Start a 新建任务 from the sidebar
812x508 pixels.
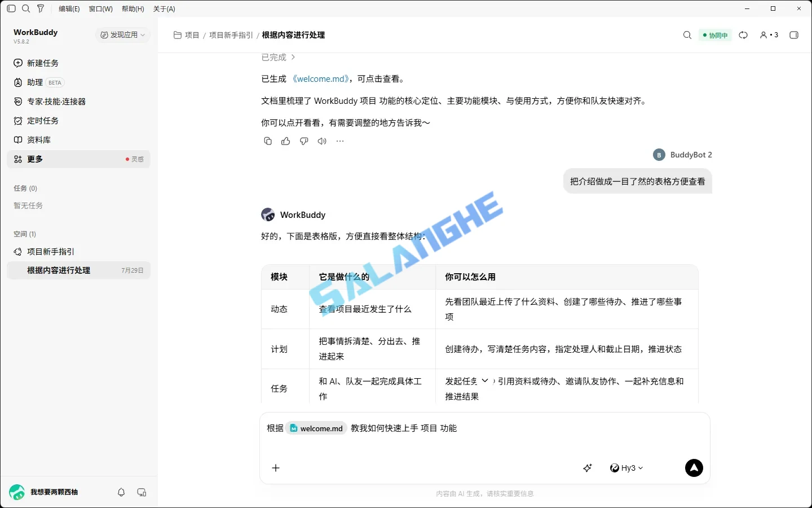point(78,63)
